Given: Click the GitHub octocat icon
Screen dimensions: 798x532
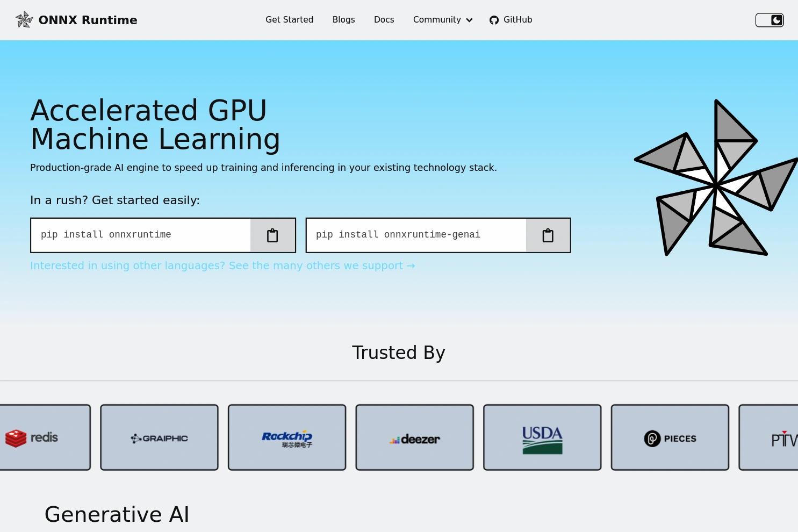Looking at the screenshot, I should (x=494, y=20).
